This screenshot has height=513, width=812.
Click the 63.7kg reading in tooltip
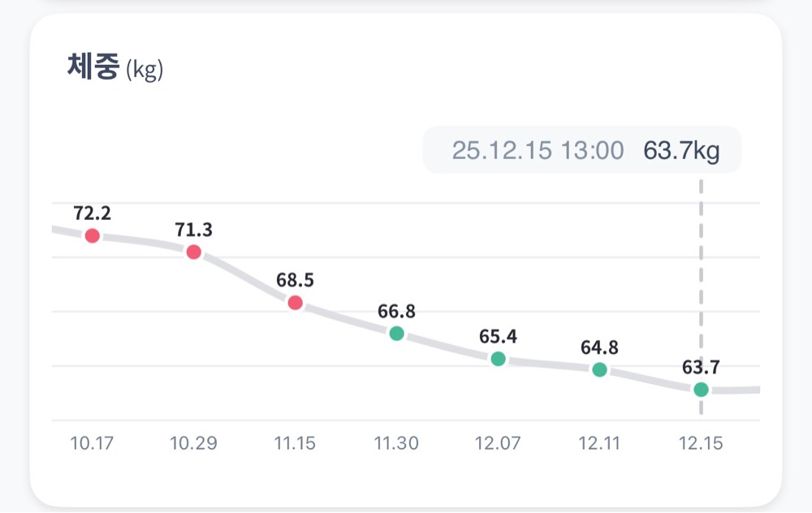point(681,150)
